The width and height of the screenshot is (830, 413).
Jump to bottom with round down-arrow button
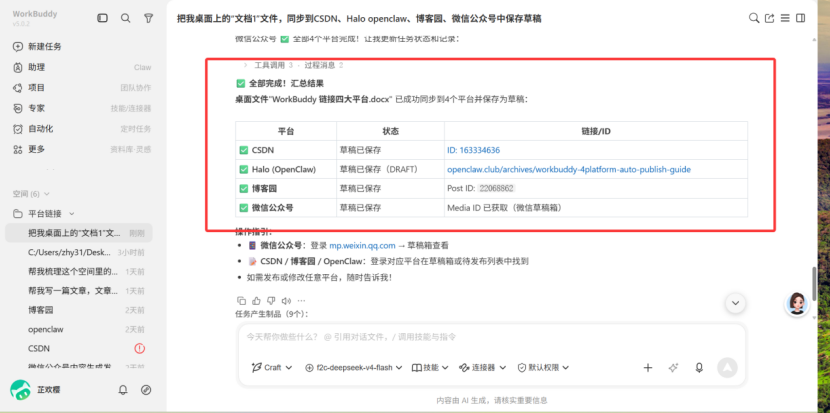735,303
